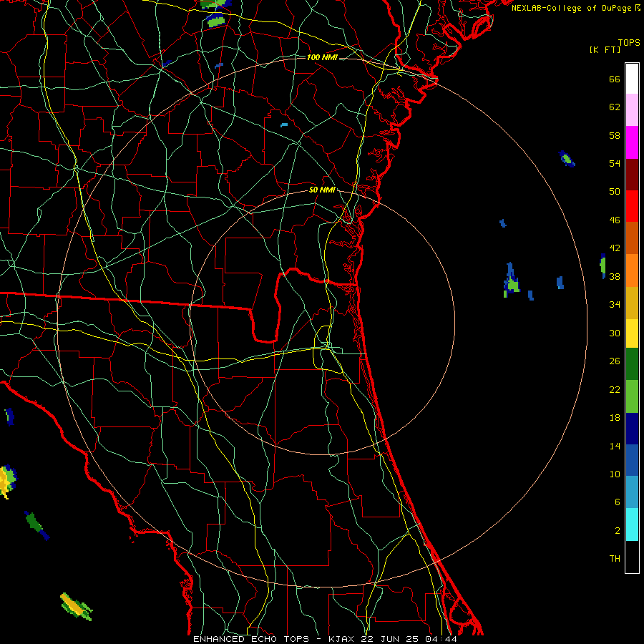Click the 46 legend value label
Screen dimensions: 644x644
coord(615,220)
